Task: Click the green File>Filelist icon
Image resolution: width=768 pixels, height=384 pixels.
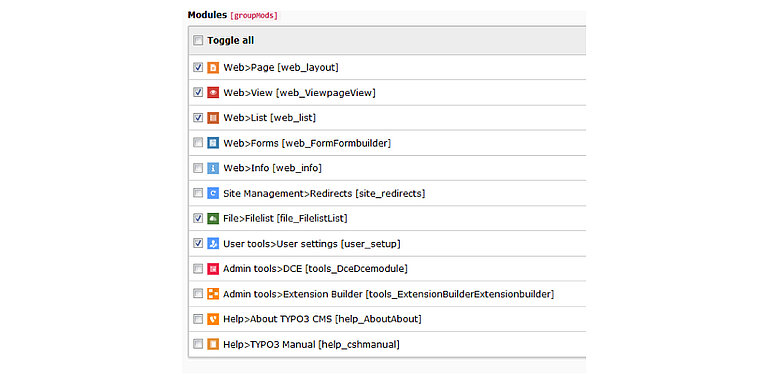Action: pos(213,218)
